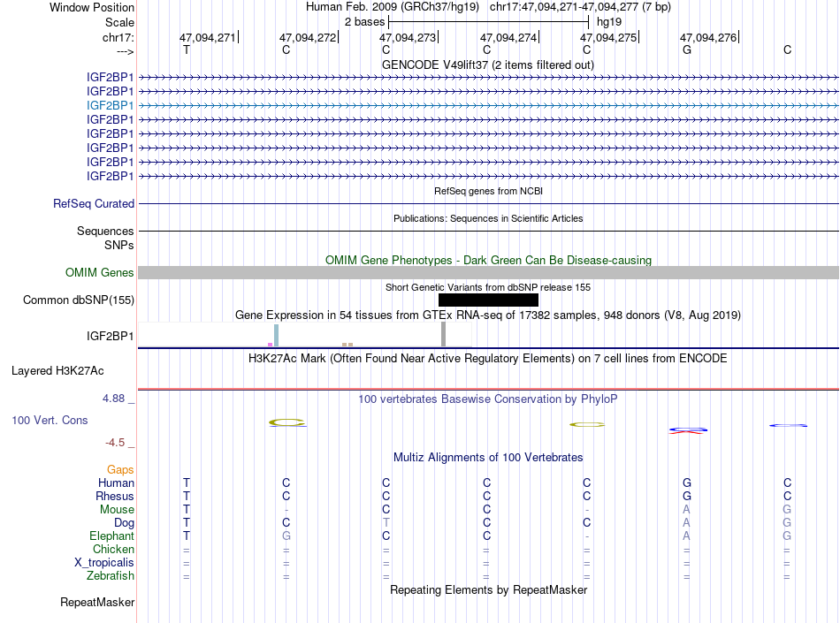Click the Rhesus species label
This screenshot has width=840, height=623.
(115, 496)
